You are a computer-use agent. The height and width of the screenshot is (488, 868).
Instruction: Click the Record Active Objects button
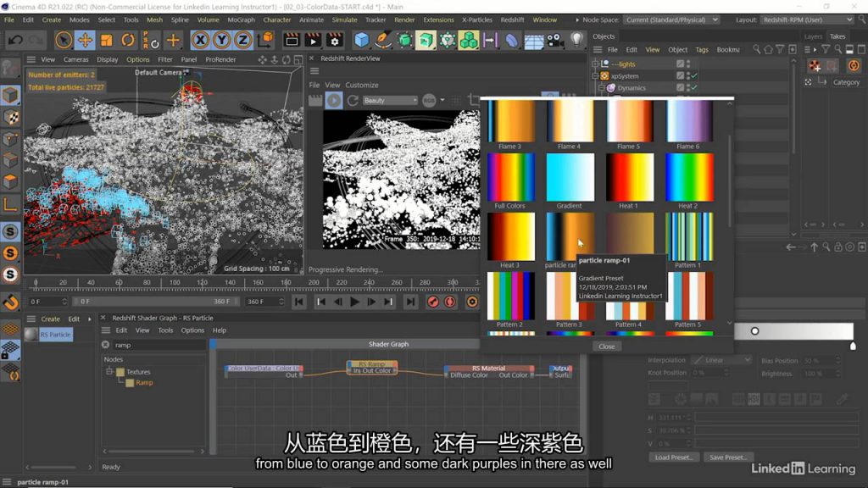coord(433,302)
